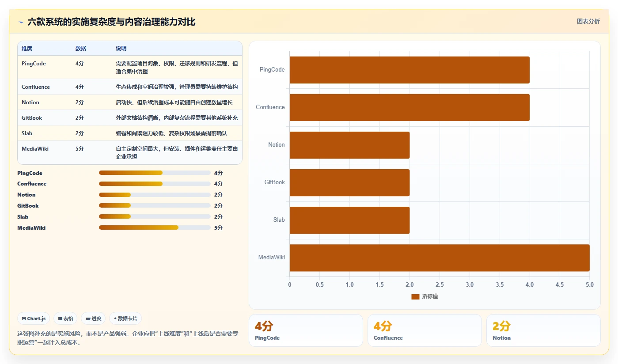The height and width of the screenshot is (364, 618).
Task: Click the 外部文档结构清晰 description text
Action: pyautogui.click(x=177, y=118)
